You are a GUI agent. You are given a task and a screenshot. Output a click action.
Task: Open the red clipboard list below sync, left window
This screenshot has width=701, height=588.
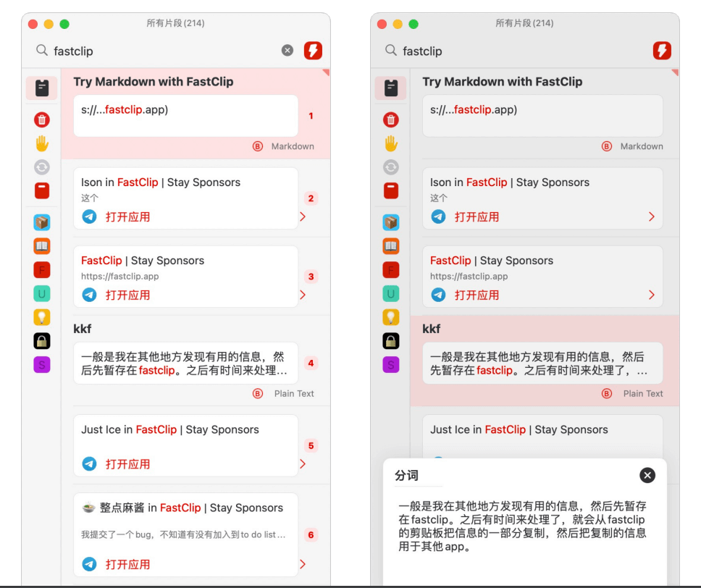click(x=41, y=191)
